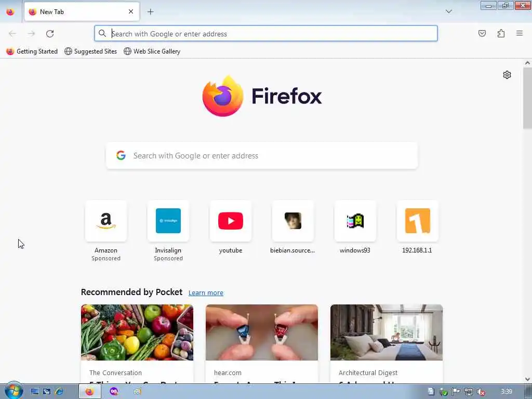Select the New Tab tab
Screen dimensions: 532x399
click(x=82, y=12)
